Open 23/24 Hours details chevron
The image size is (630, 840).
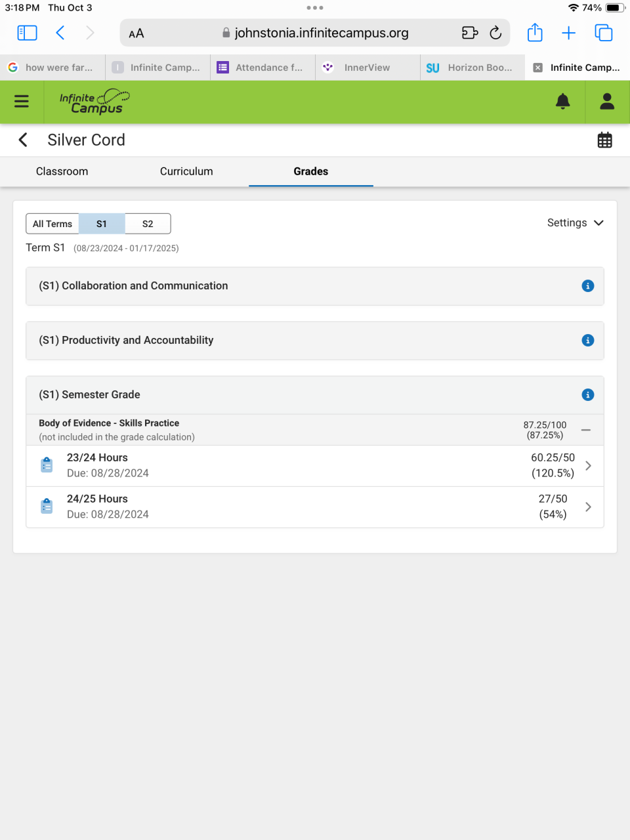(x=588, y=465)
